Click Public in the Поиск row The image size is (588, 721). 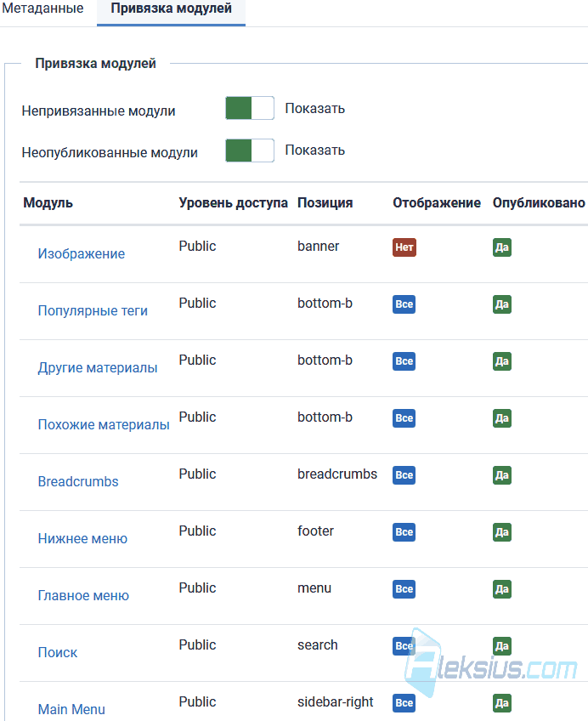pos(197,645)
